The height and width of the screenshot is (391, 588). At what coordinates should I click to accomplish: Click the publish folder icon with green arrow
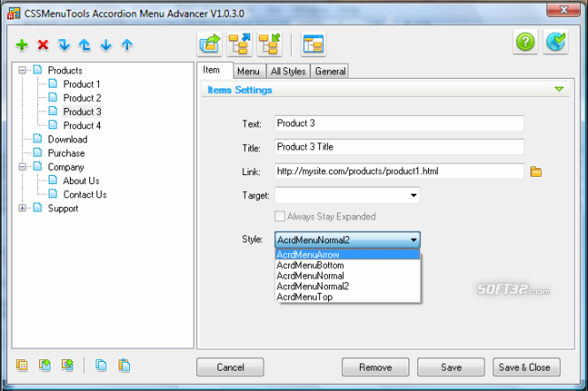pyautogui.click(x=210, y=44)
